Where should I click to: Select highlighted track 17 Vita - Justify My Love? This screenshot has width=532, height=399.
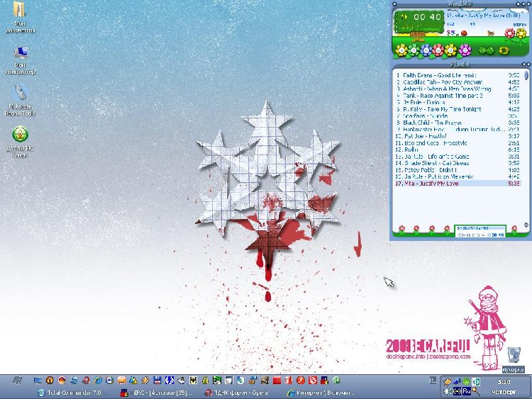pos(458,184)
